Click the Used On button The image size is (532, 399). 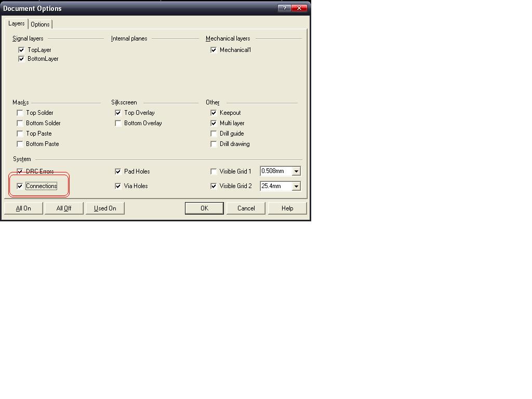point(105,208)
